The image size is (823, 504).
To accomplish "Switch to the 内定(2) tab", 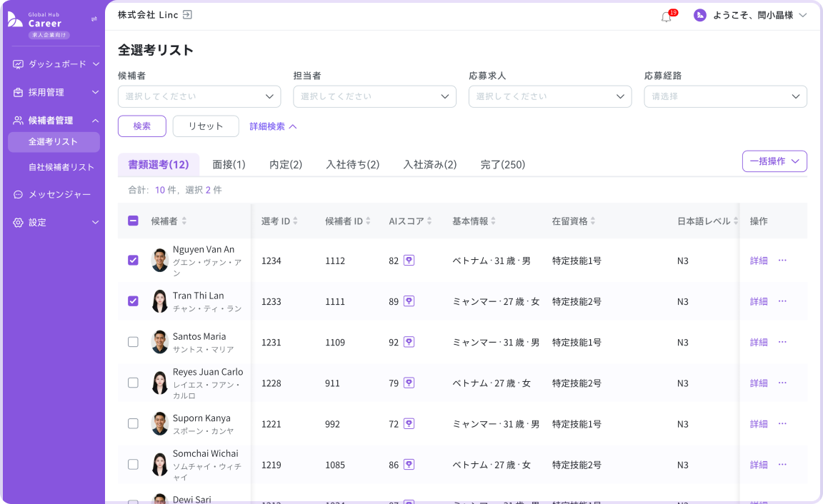I will [286, 165].
